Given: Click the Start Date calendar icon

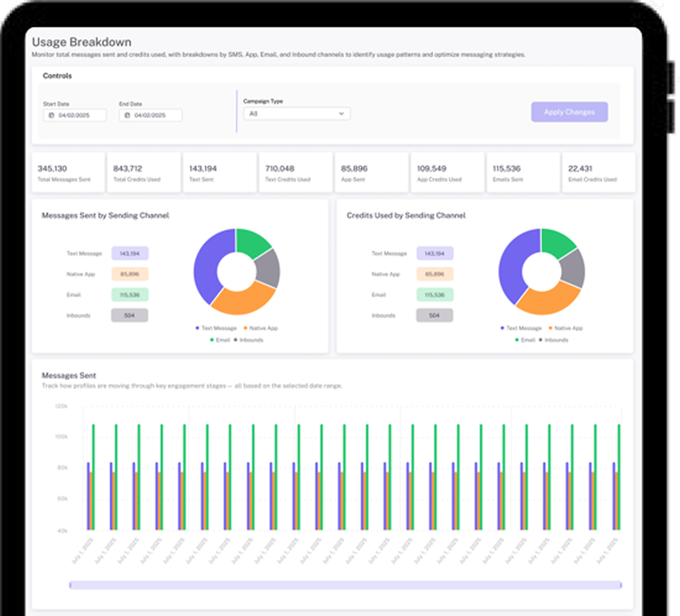Looking at the screenshot, I should coord(51,115).
